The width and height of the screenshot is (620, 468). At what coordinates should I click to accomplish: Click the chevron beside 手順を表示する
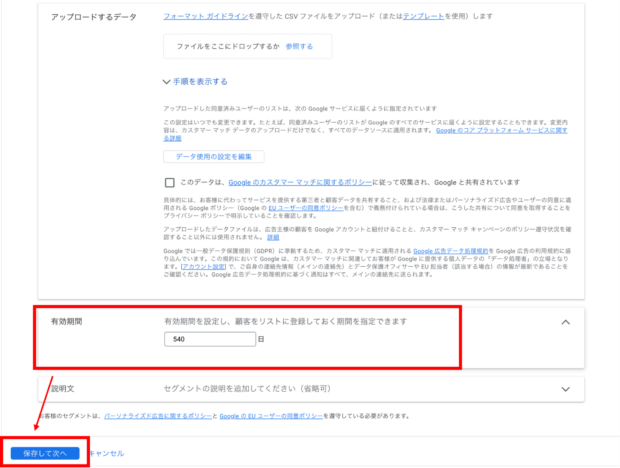(x=166, y=82)
